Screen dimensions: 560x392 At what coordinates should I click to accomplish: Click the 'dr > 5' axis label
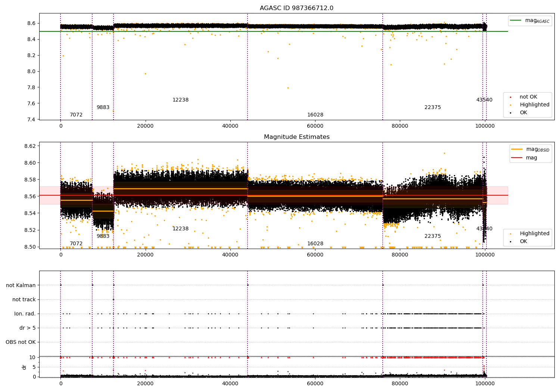(28, 328)
